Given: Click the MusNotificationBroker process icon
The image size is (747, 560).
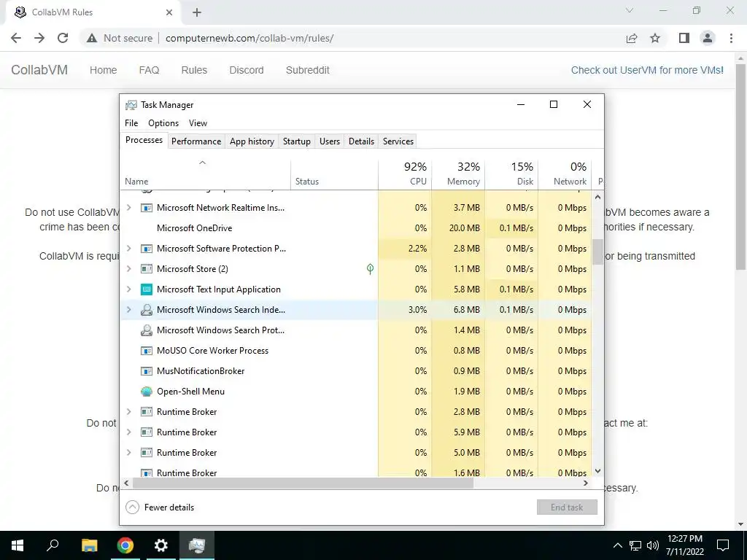Looking at the screenshot, I should click(x=147, y=371).
